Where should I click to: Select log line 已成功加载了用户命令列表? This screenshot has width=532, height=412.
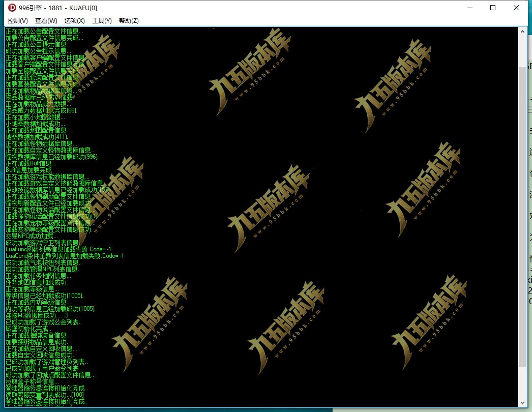pyautogui.click(x=43, y=369)
